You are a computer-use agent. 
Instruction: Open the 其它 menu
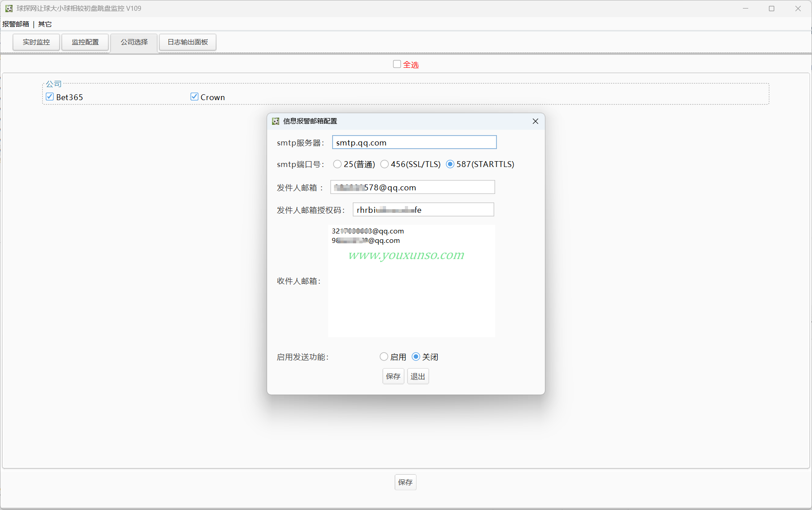click(x=45, y=24)
